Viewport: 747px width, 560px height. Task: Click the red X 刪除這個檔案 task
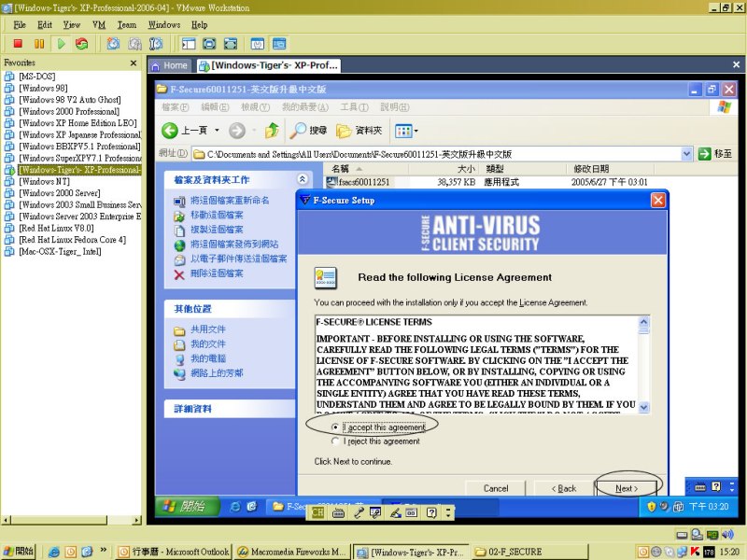[x=179, y=274]
